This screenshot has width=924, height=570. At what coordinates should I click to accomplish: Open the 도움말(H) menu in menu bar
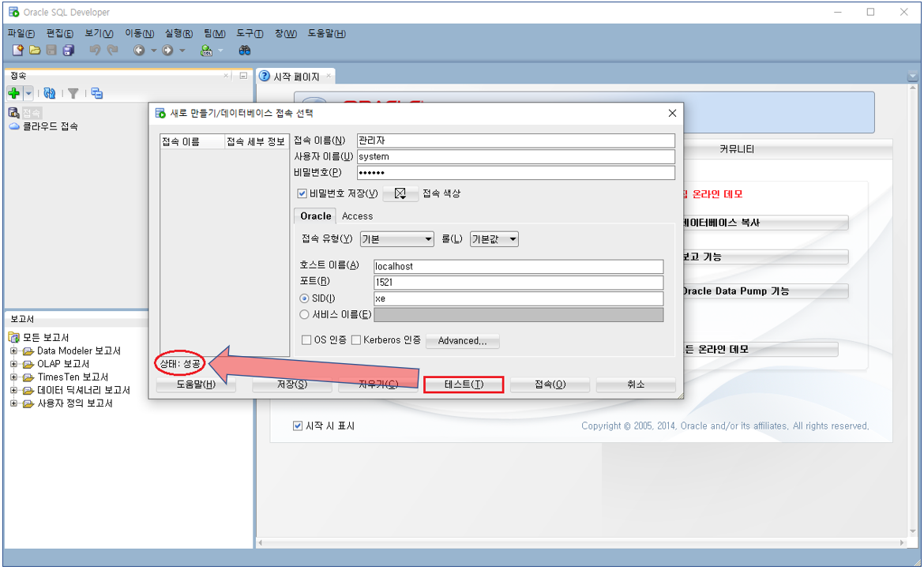point(326,34)
